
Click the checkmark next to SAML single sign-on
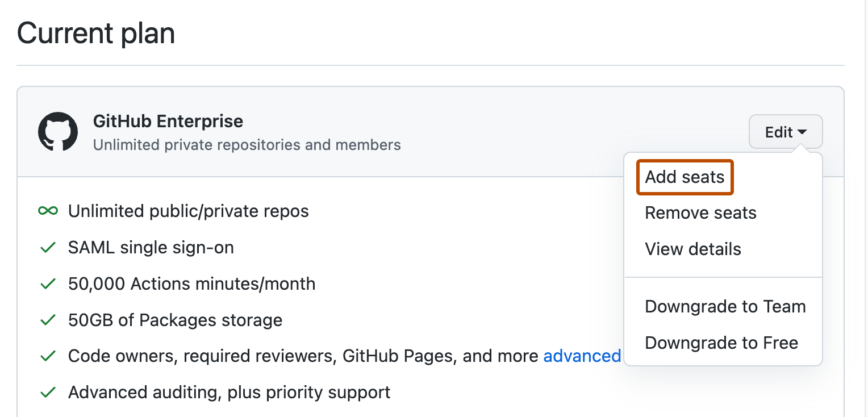(48, 248)
